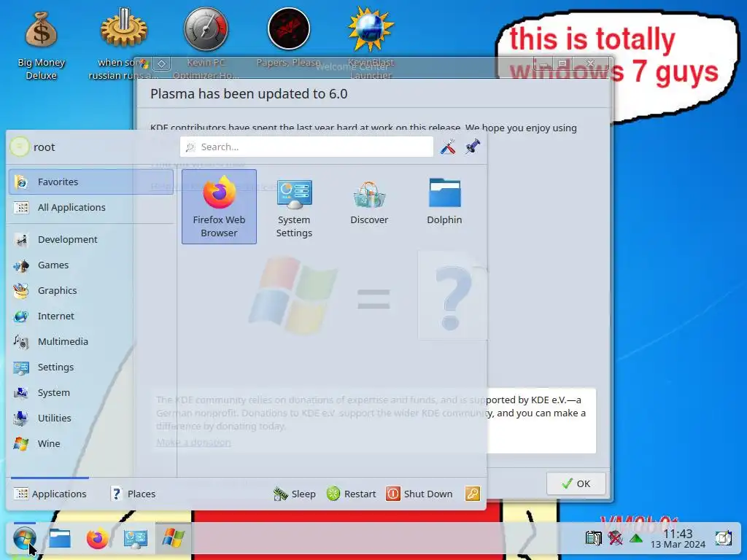This screenshot has width=747, height=560.
Task: Show All Applications list
Action: click(x=91, y=208)
